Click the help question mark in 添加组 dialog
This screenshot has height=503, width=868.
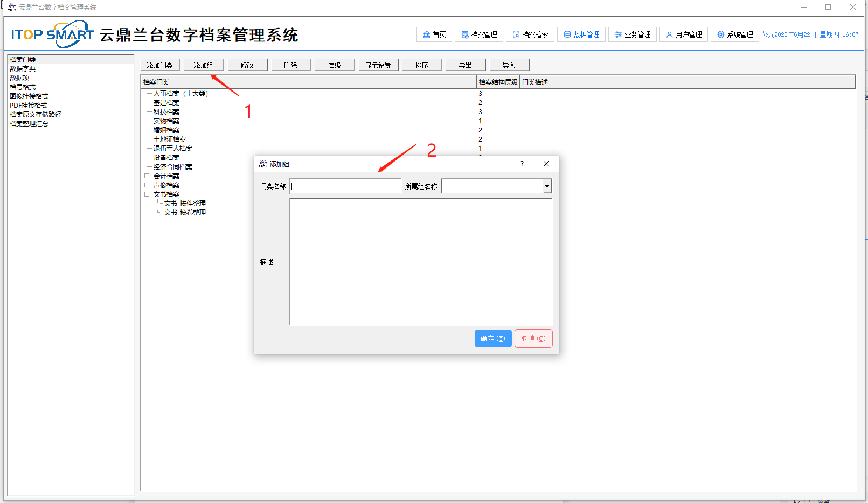click(x=522, y=164)
